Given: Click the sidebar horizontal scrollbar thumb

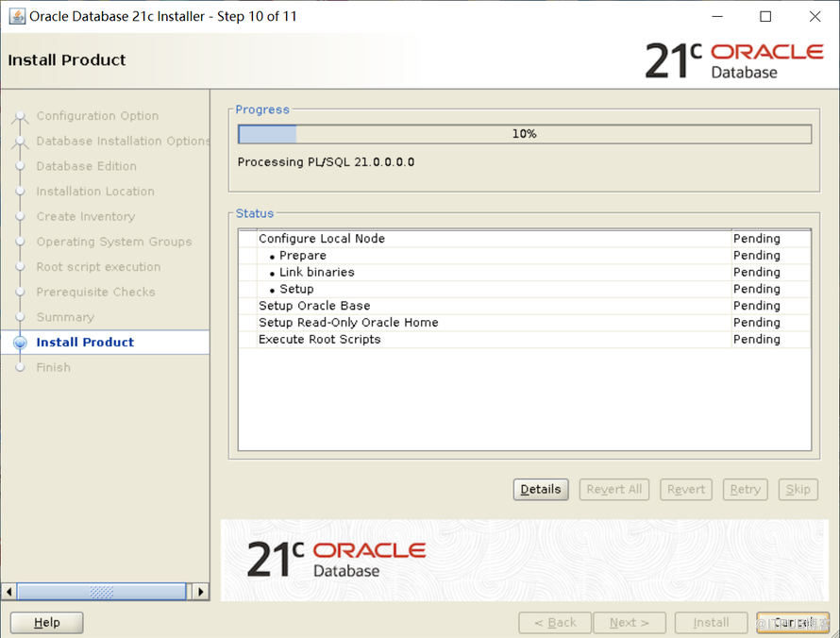Looking at the screenshot, I should (101, 592).
